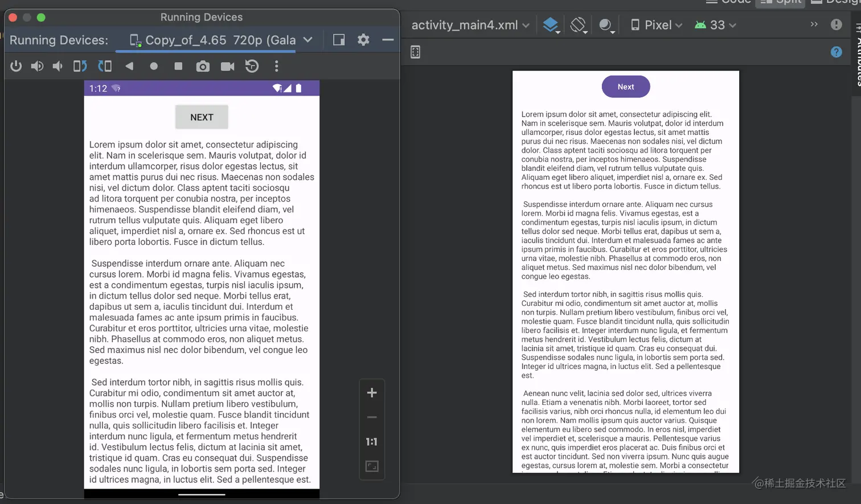Tap the emulator navigation gesture bar

[x=202, y=494]
